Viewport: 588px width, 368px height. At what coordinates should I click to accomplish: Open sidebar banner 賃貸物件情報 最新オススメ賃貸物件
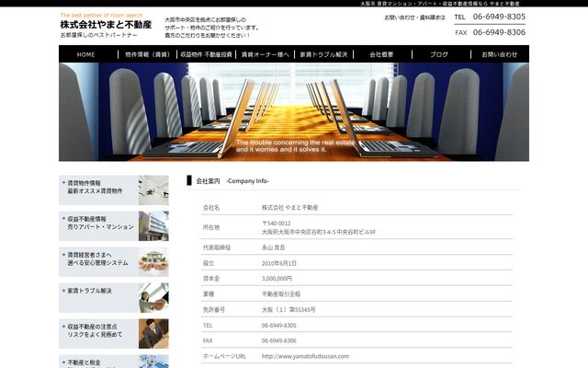pyautogui.click(x=114, y=190)
